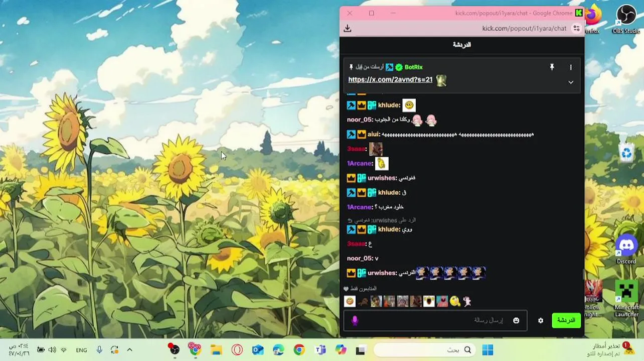Open Microsoft Teams from taskbar
Screen dimensions: 644x361
[320, 349]
